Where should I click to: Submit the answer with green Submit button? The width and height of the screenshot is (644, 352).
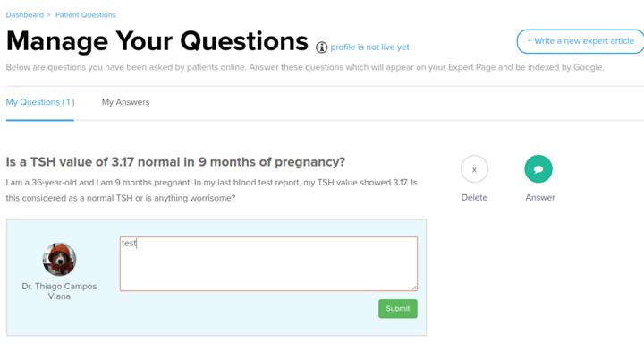397,308
